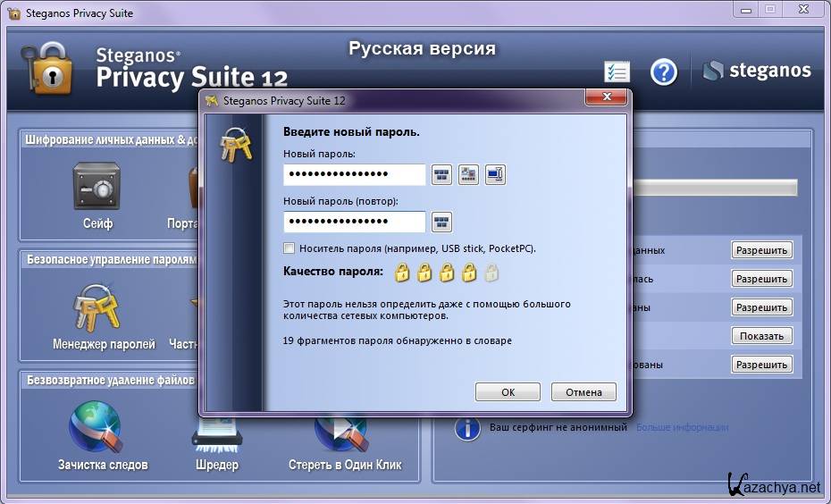The image size is (831, 504).
Task: Follow the Больше информации link
Action: [681, 428]
